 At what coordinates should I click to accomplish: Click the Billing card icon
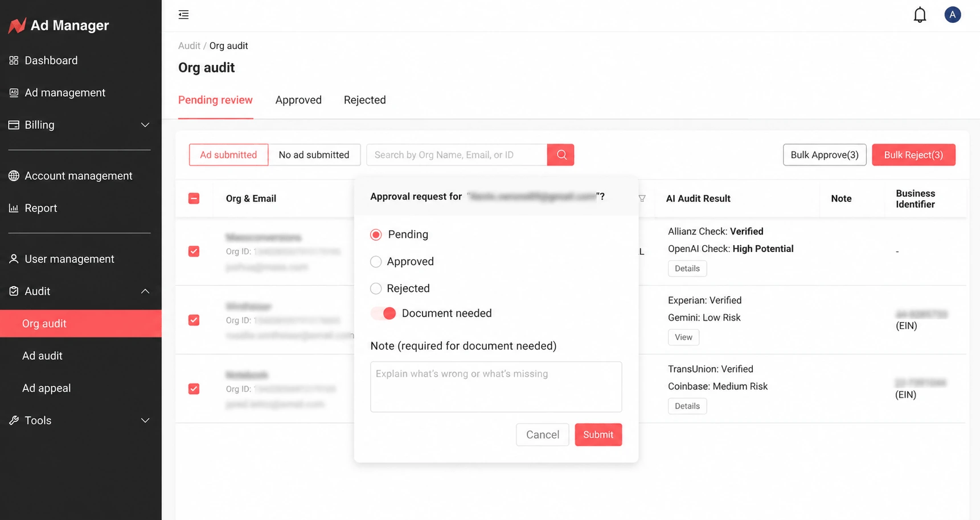pos(14,125)
